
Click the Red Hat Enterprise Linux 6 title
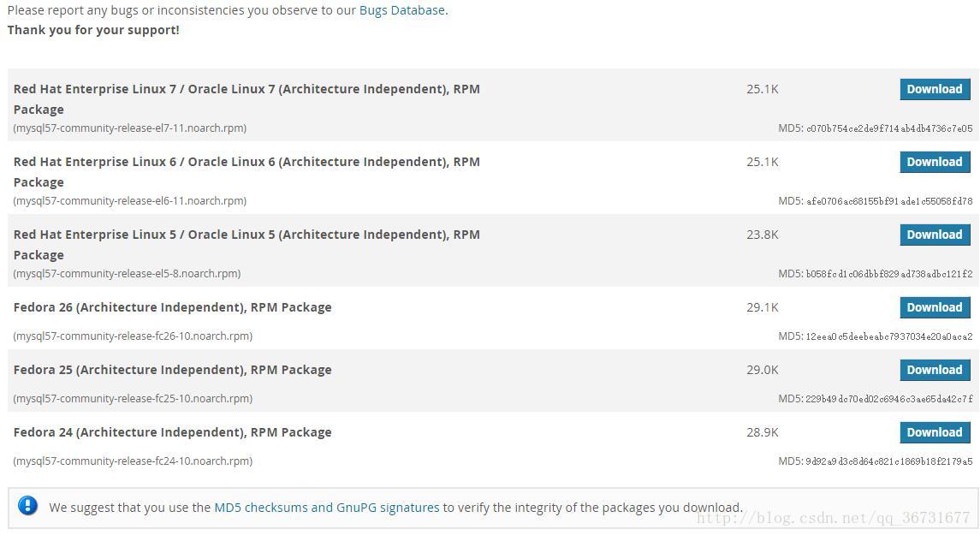pos(246,162)
